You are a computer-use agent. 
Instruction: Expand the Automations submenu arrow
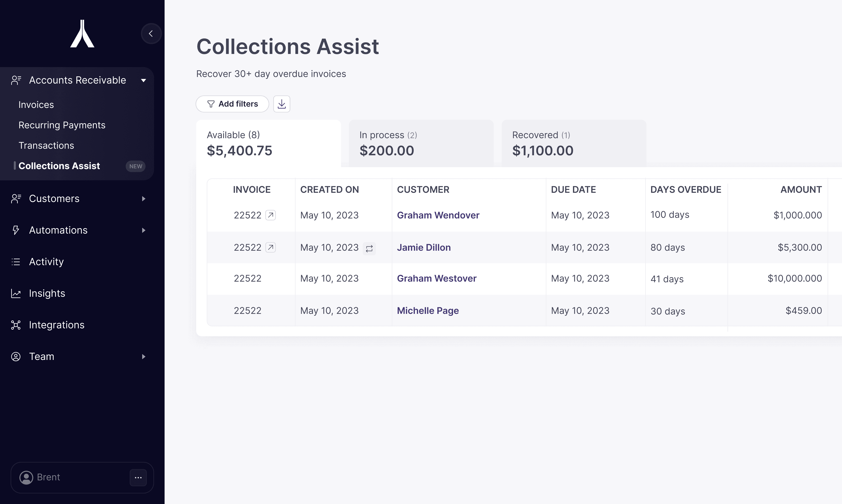coord(143,230)
